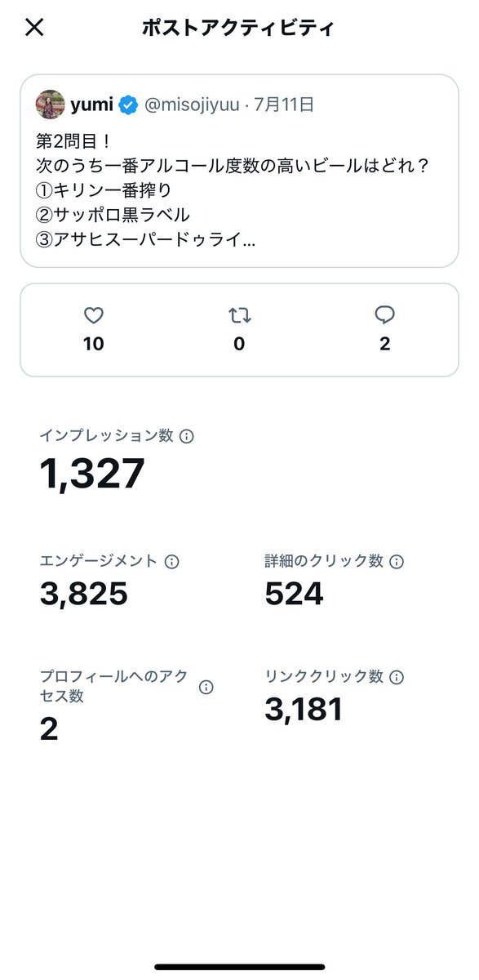Open yumi's profile avatar

[50, 105]
